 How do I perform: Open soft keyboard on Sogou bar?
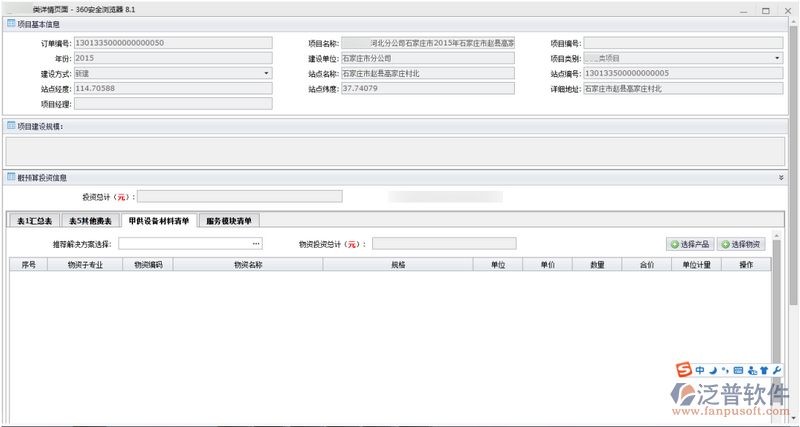click(x=738, y=370)
